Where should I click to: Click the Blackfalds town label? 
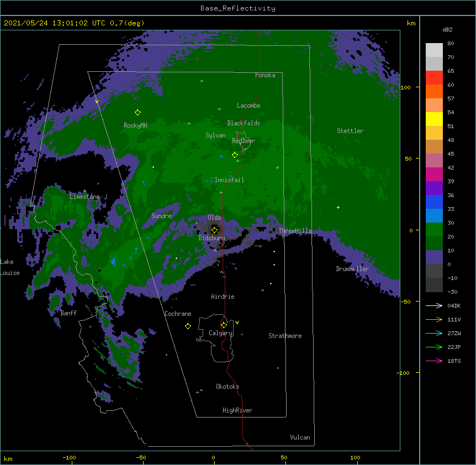[244, 123]
